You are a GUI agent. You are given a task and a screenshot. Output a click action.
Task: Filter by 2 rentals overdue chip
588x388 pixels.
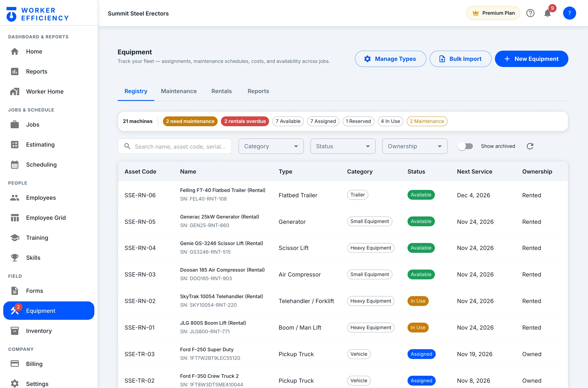(x=245, y=121)
